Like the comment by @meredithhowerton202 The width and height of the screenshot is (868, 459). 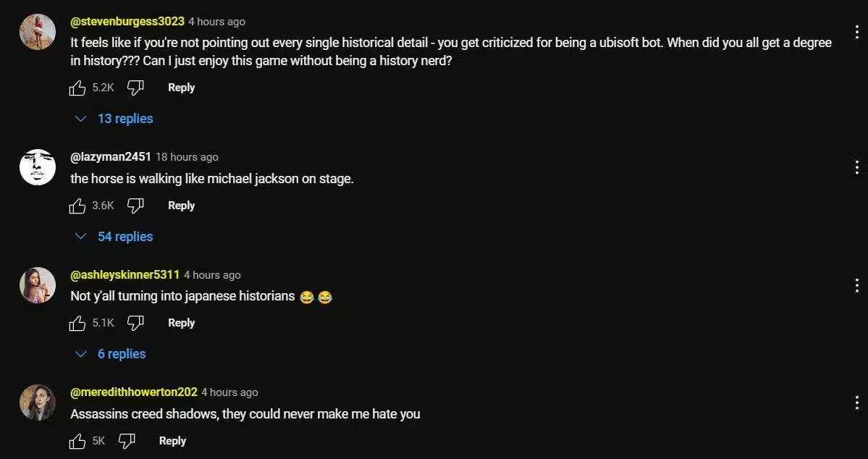(x=77, y=441)
